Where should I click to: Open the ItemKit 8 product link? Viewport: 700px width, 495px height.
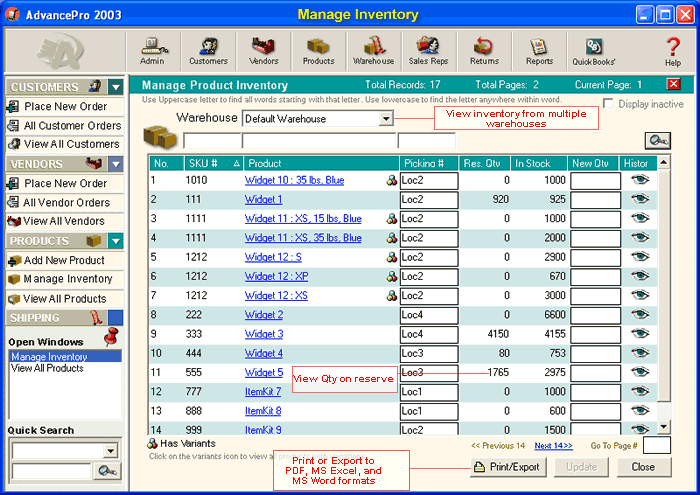pyautogui.click(x=262, y=411)
